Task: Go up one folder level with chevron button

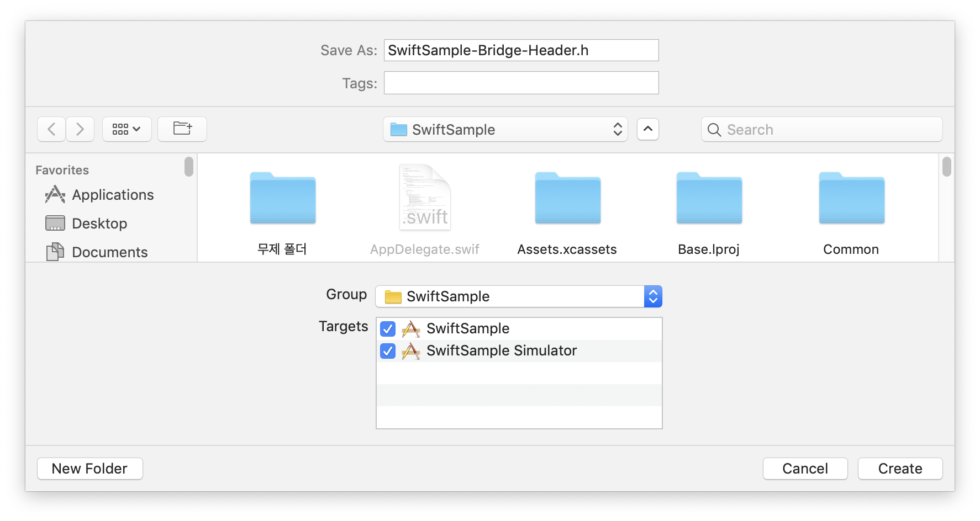Action: coord(647,129)
